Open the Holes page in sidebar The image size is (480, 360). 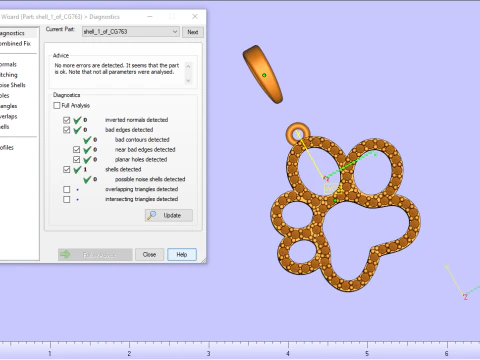pos(5,96)
